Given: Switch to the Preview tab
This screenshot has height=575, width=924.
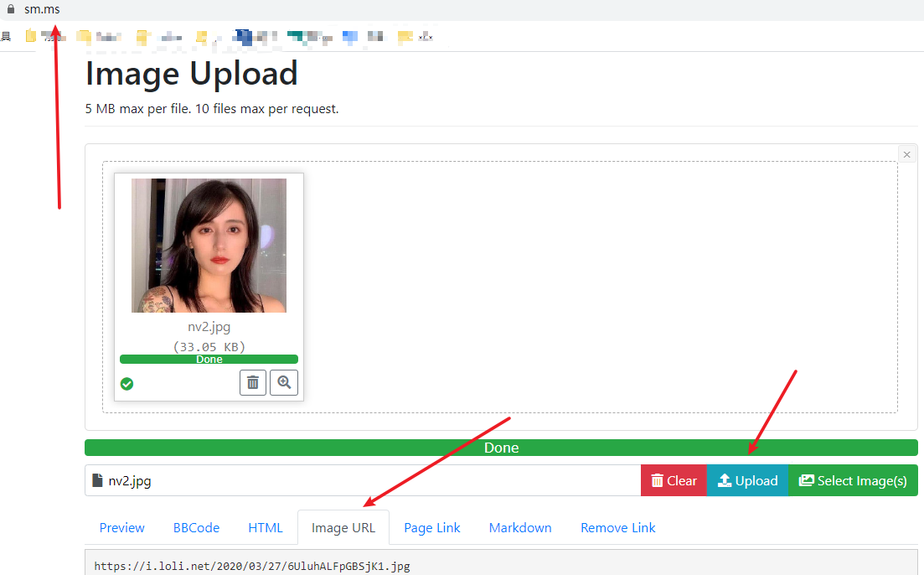Looking at the screenshot, I should click(x=122, y=528).
